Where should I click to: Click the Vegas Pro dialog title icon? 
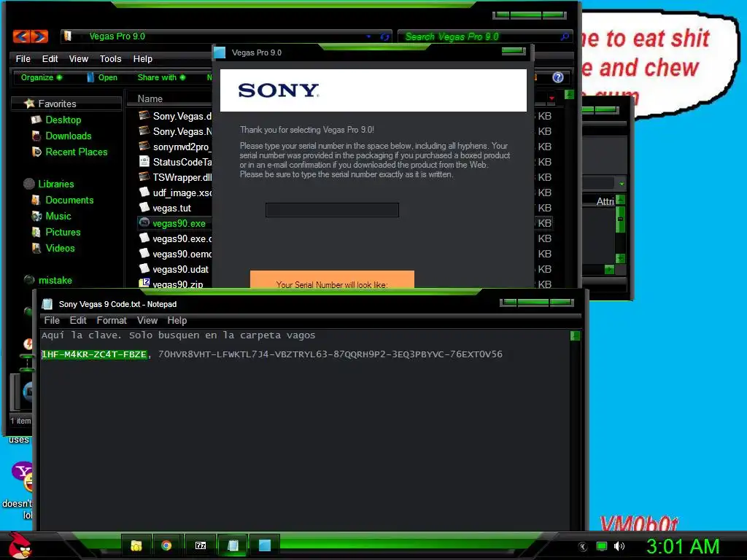pyautogui.click(x=220, y=52)
